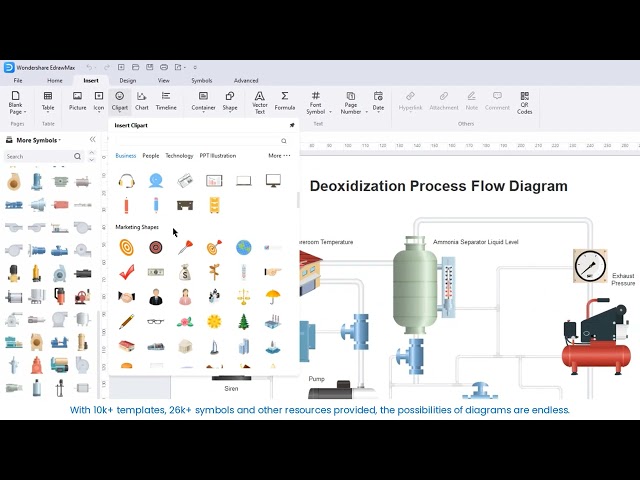
Task: Expand the Page Number dropdown arrow
Action: coord(367,112)
